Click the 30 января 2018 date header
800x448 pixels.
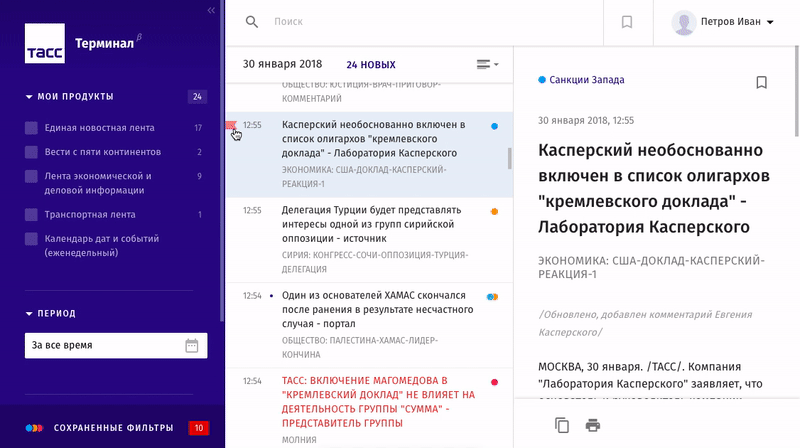click(282, 64)
